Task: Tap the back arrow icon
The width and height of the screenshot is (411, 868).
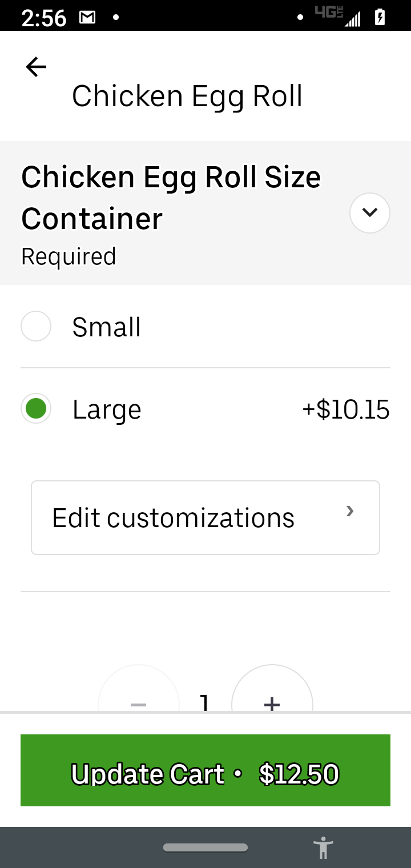Action: click(x=36, y=67)
